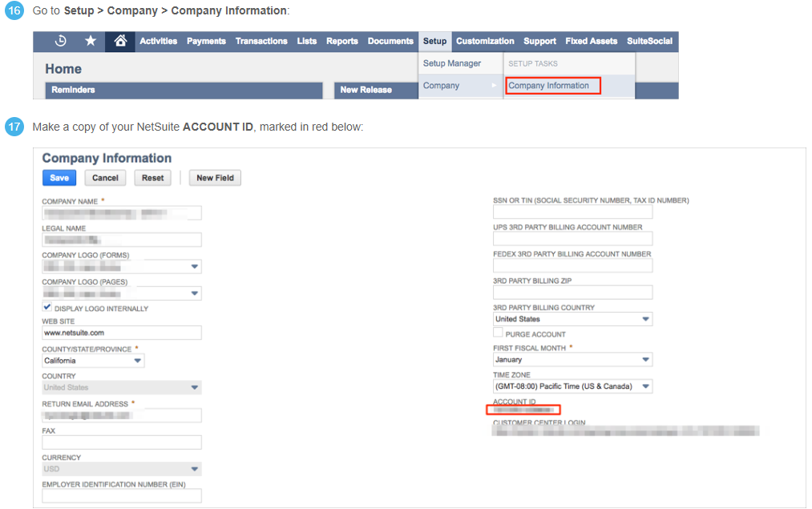This screenshot has width=812, height=509.
Task: Click the New Field button
Action: point(215,178)
